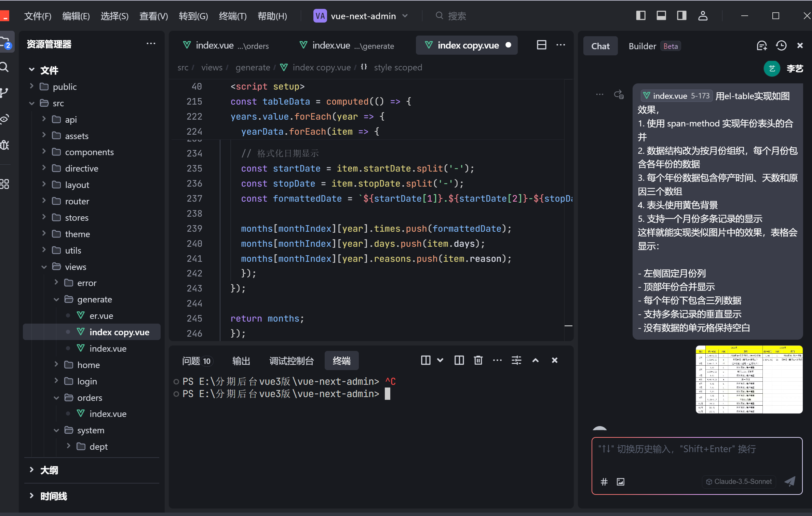Click the send message paper plane icon
The height and width of the screenshot is (516, 812).
point(790,481)
